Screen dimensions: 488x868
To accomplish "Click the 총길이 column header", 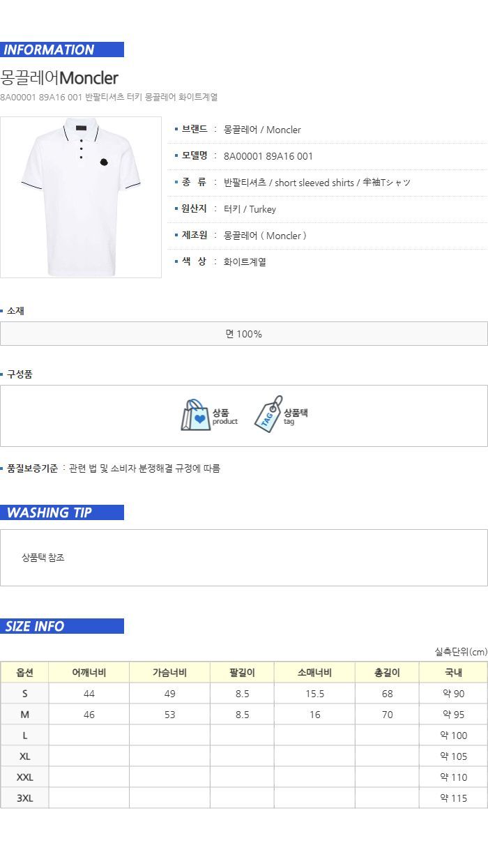I will click(x=388, y=673).
